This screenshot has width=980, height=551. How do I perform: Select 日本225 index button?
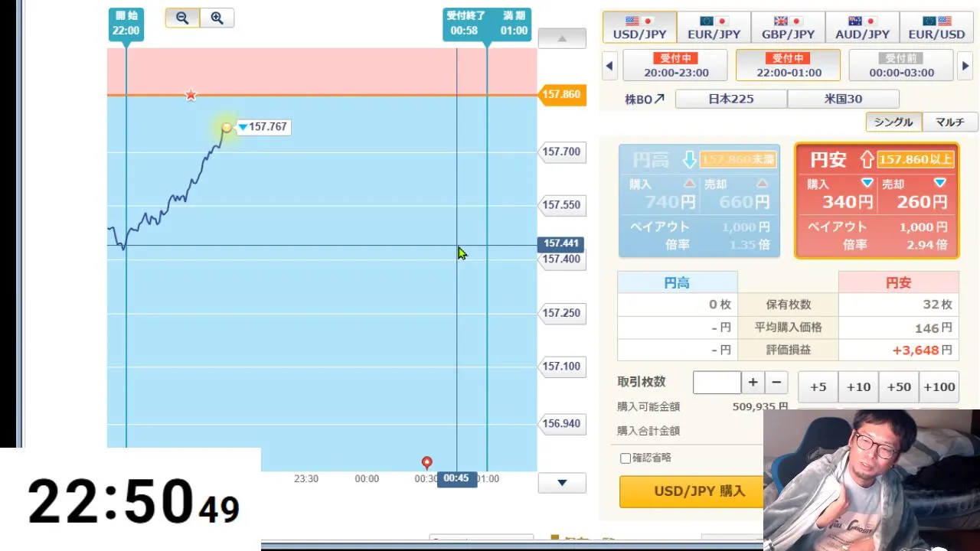(730, 99)
